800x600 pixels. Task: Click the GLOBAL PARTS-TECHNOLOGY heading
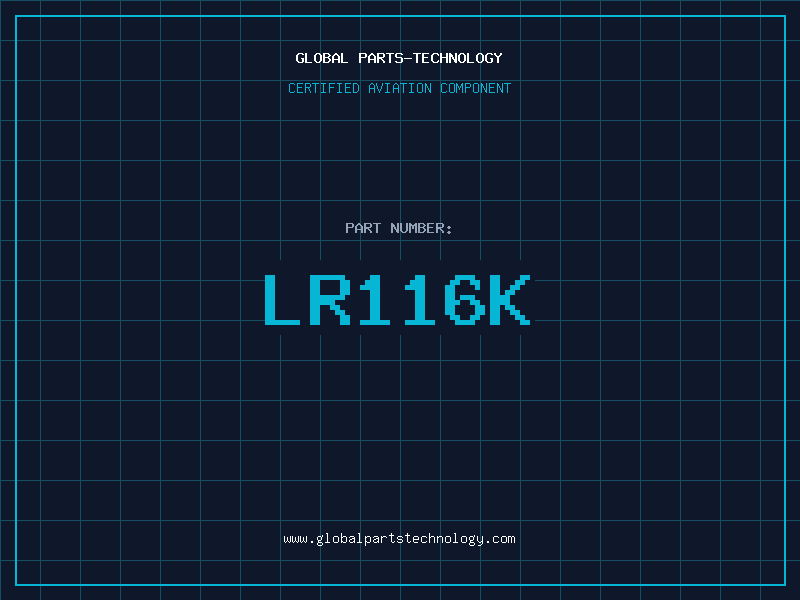pos(399,58)
